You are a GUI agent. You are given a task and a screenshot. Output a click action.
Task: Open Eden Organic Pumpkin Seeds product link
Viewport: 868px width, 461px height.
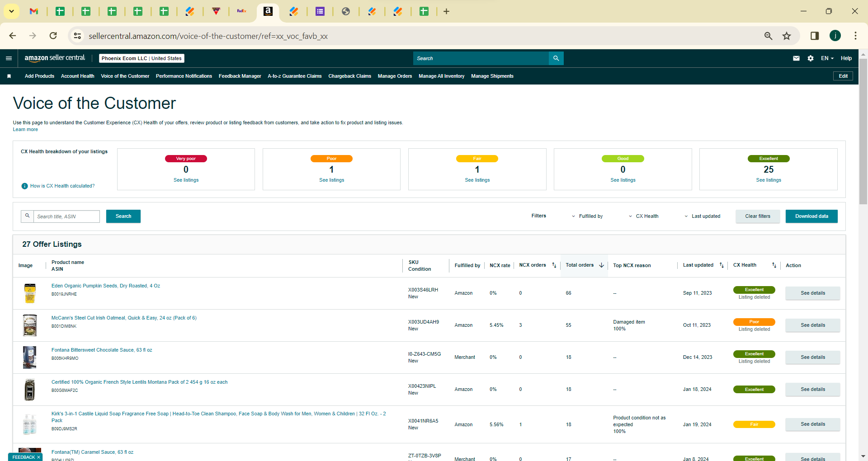click(x=106, y=286)
